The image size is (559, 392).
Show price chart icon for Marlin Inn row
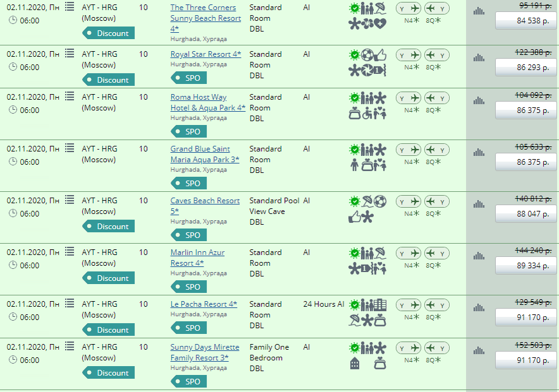point(479,256)
